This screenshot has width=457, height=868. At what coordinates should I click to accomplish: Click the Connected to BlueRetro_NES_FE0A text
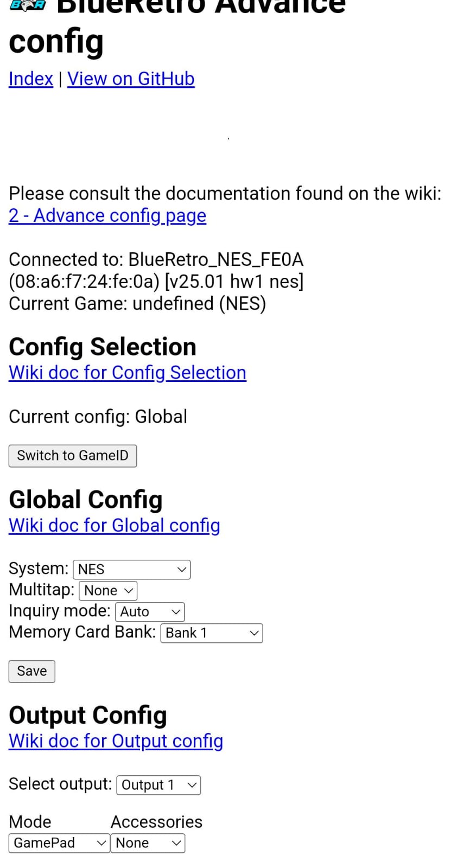tap(156, 260)
